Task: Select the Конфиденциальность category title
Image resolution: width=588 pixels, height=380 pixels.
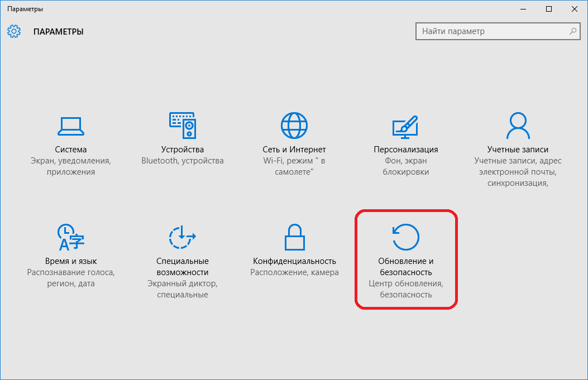Action: click(x=294, y=261)
